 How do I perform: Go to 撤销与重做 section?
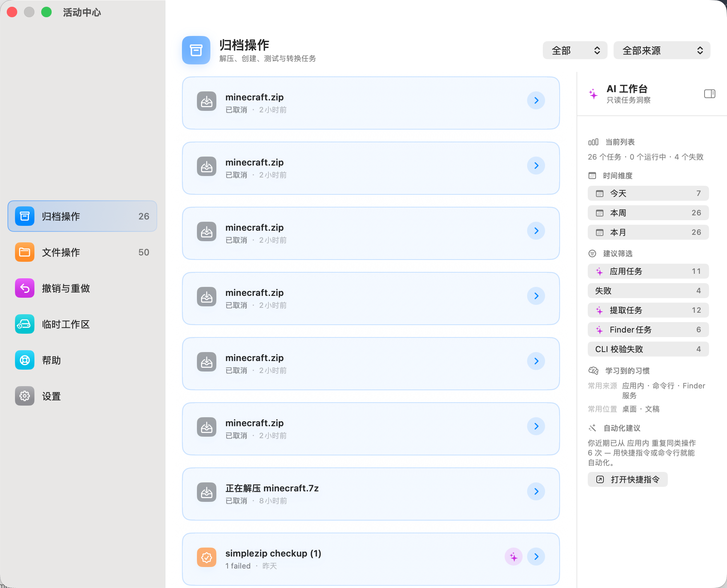click(x=82, y=288)
